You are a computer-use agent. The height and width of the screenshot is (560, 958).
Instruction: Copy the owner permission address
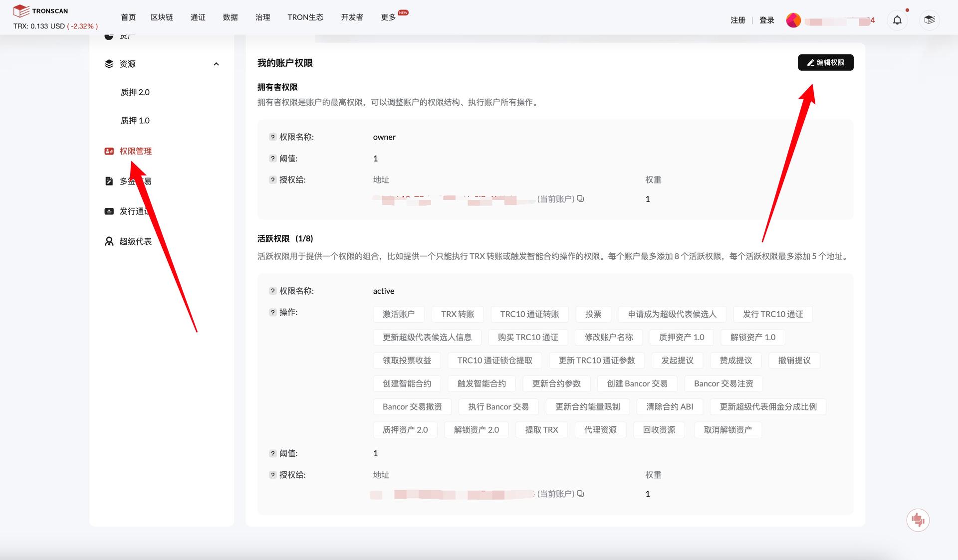(x=580, y=198)
